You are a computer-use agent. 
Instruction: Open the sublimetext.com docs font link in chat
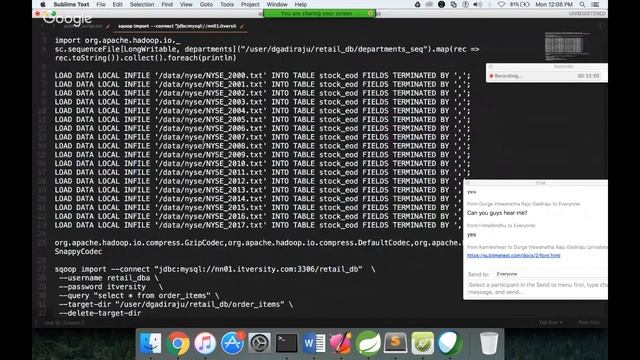(513, 256)
